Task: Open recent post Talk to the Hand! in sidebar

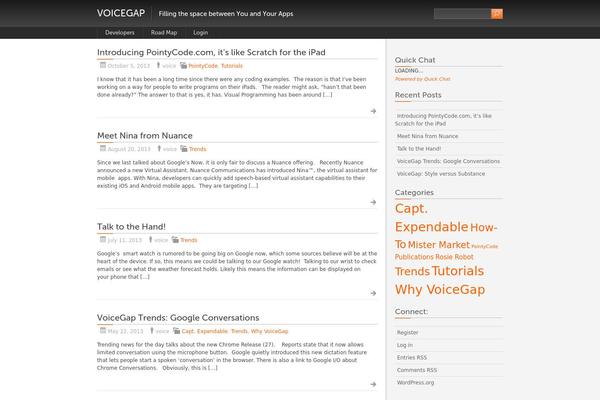Action: (419, 149)
